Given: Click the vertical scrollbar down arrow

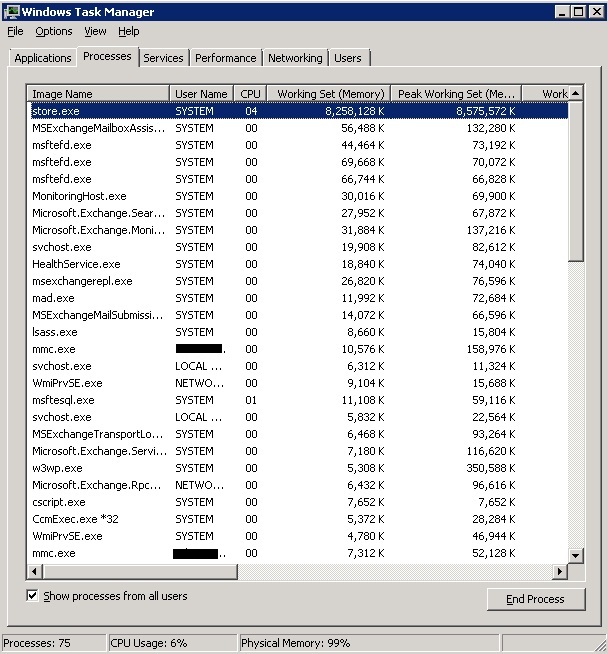Looking at the screenshot, I should click(576, 556).
